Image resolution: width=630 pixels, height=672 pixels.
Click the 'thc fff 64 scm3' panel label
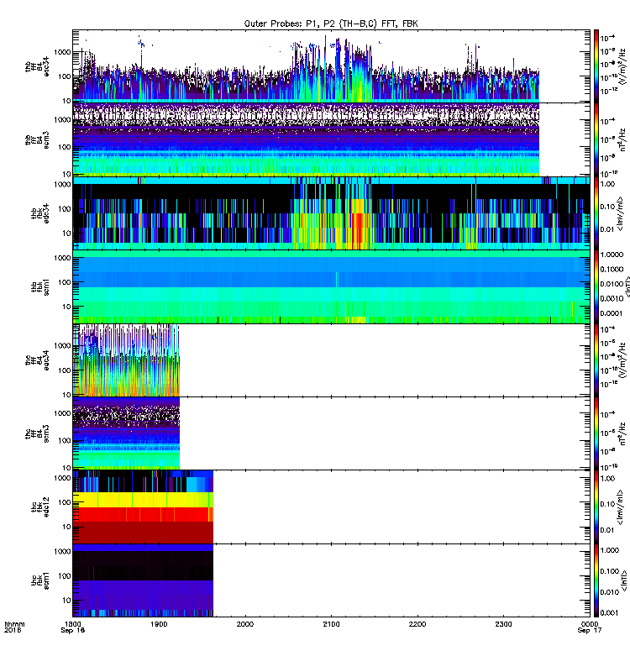[x=37, y=433]
